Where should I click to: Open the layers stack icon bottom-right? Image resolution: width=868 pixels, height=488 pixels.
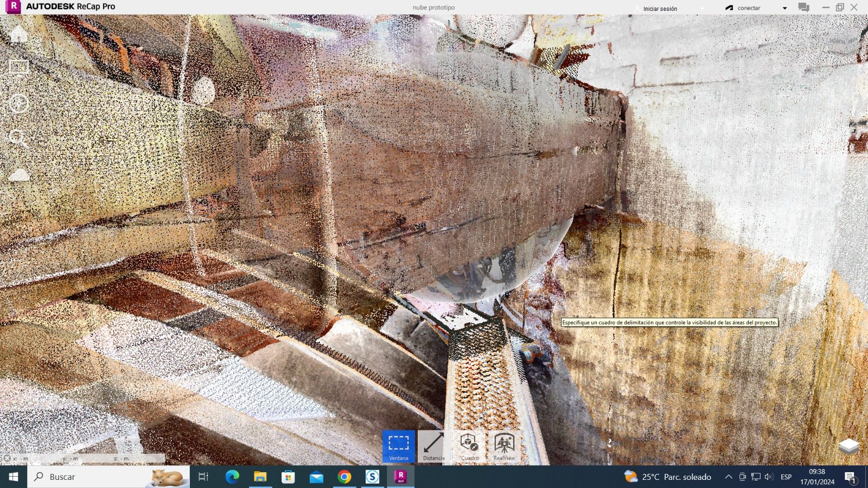tap(848, 446)
